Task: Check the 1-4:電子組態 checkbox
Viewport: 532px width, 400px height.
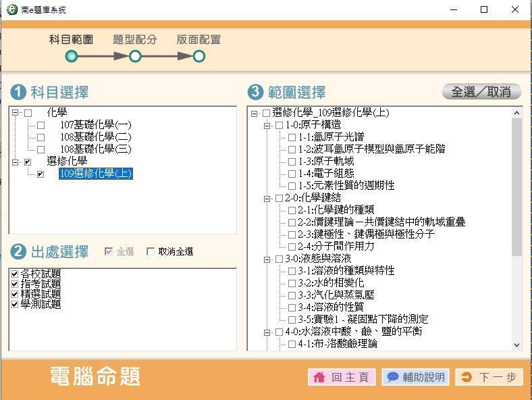Action: [292, 174]
